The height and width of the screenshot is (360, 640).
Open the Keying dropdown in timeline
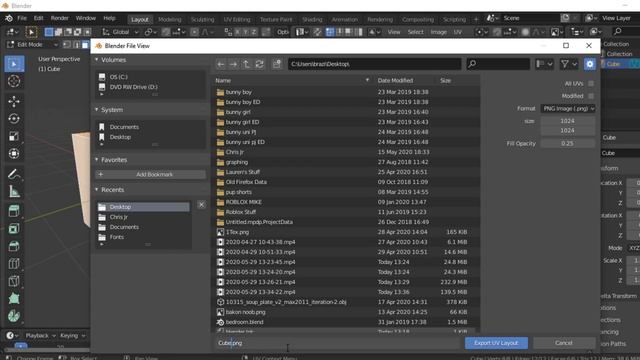point(73,336)
